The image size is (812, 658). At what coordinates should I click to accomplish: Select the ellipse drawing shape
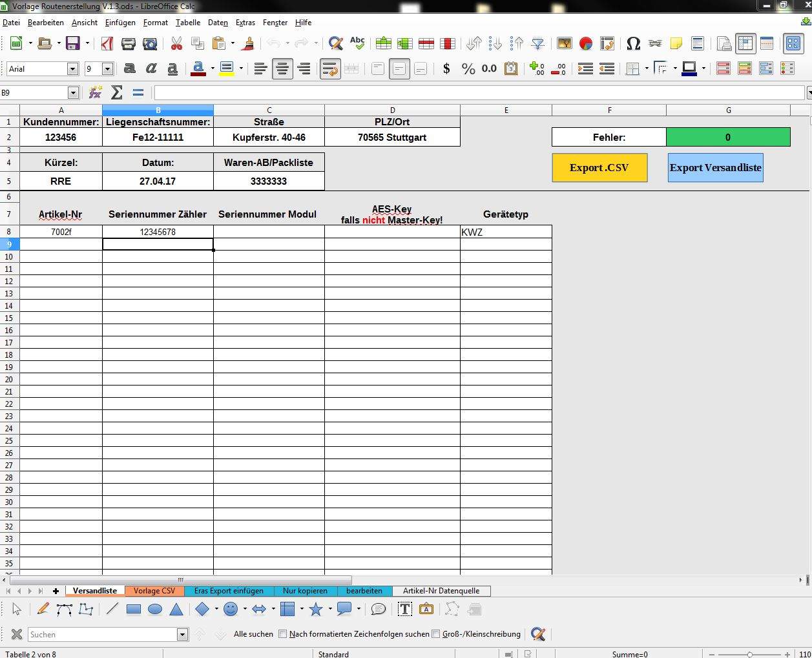(x=155, y=609)
